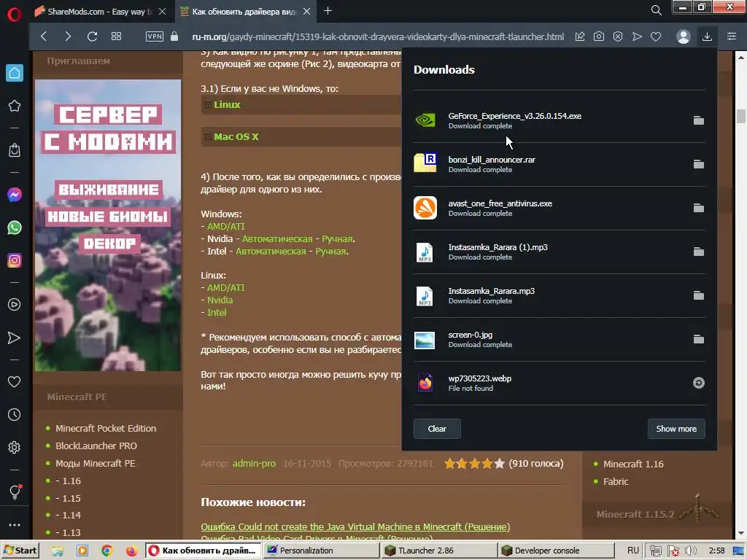Show avast_one_free_antivirus.exe in folder
This screenshot has height=560, width=747.
[x=698, y=208]
